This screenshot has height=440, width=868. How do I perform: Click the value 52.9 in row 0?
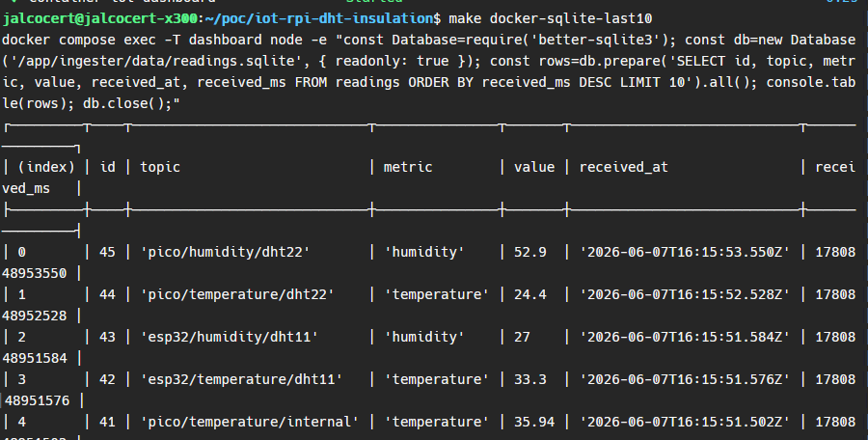pyautogui.click(x=529, y=252)
